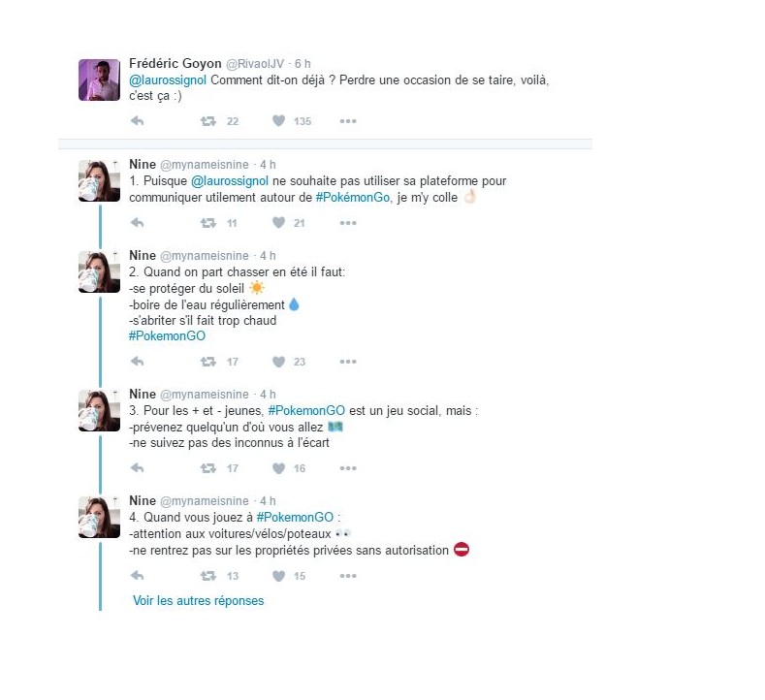Retweet Frédéric Goyon's tweet with 22 retweets
The image size is (765, 700).
(x=208, y=121)
